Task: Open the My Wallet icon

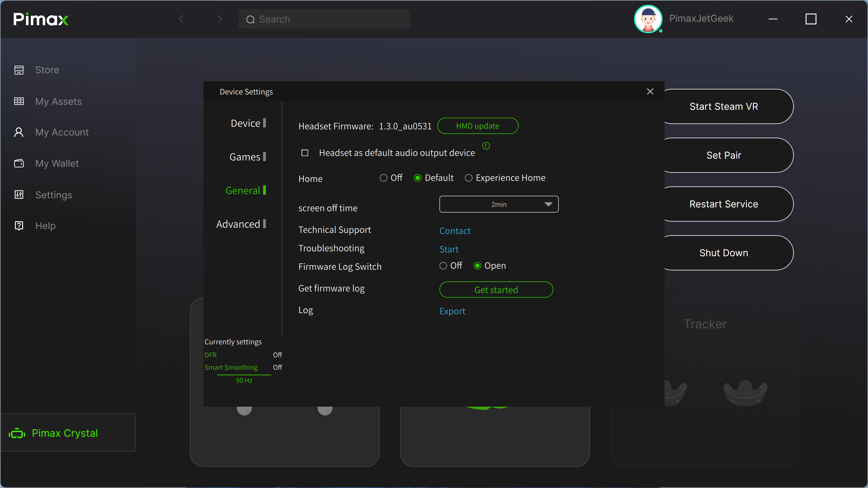Action: click(19, 163)
